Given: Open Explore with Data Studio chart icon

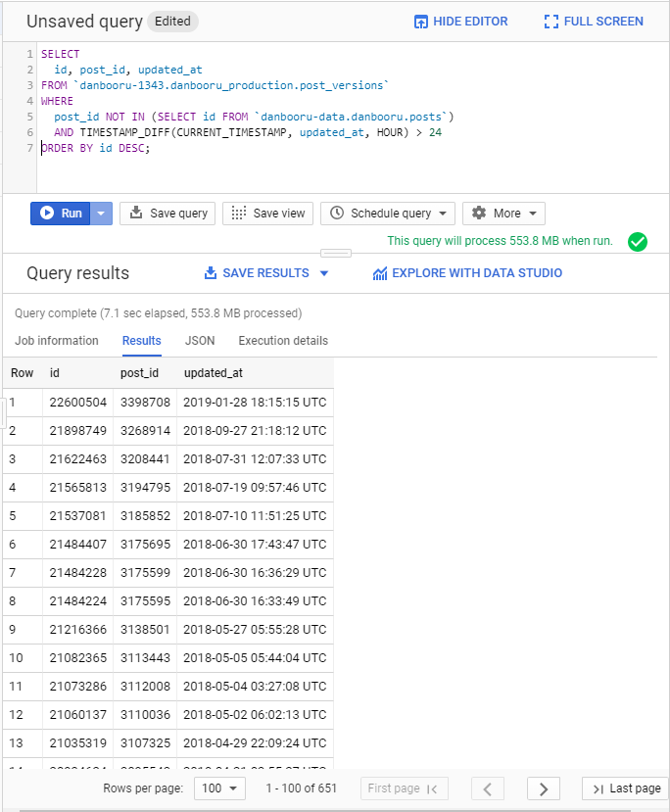Looking at the screenshot, I should pyautogui.click(x=378, y=273).
